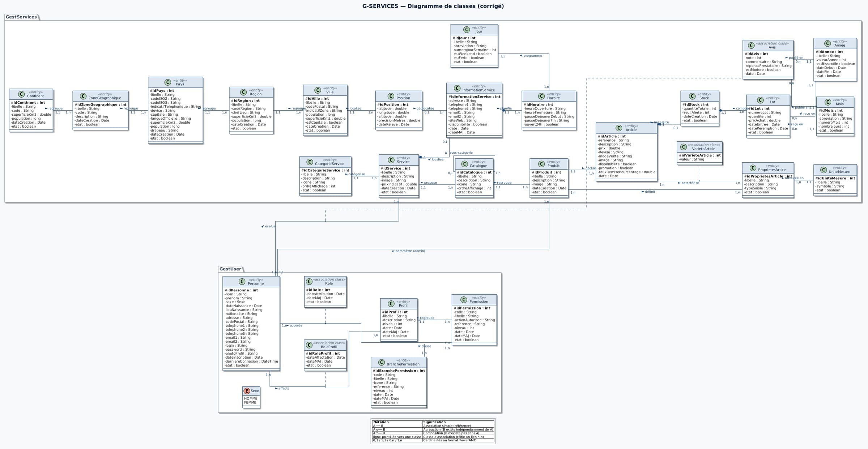The width and height of the screenshot is (868, 449).
Task: Click the idPersonne : int attribute
Action: tap(241, 290)
